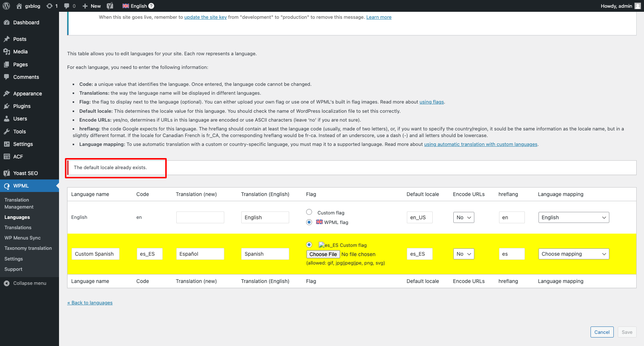Click the Plugins plug icon

pyautogui.click(x=7, y=106)
